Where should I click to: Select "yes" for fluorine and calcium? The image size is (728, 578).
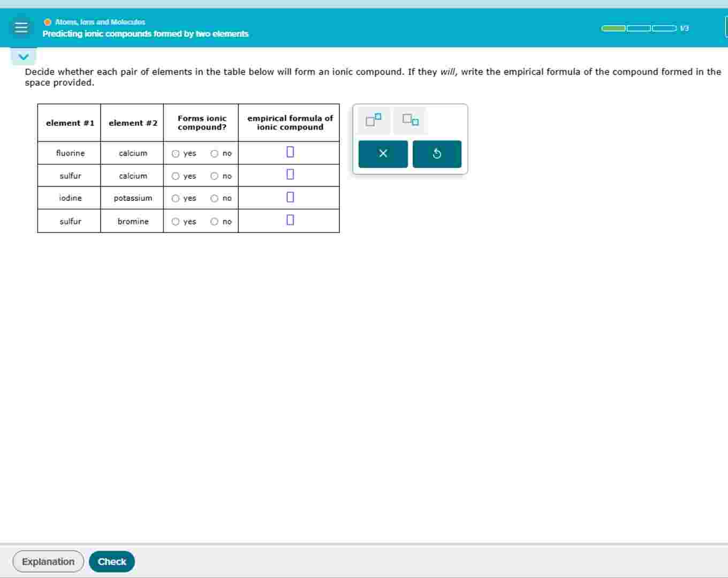point(175,153)
